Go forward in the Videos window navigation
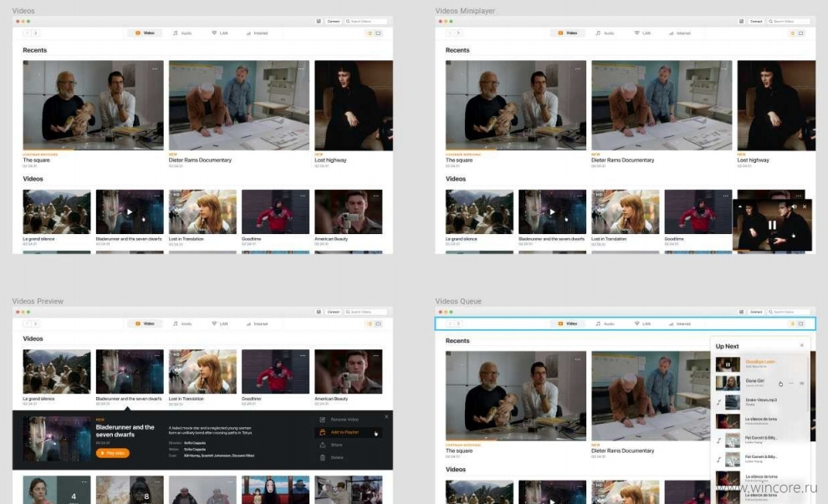Viewport: 828px width, 504px height. coord(36,33)
